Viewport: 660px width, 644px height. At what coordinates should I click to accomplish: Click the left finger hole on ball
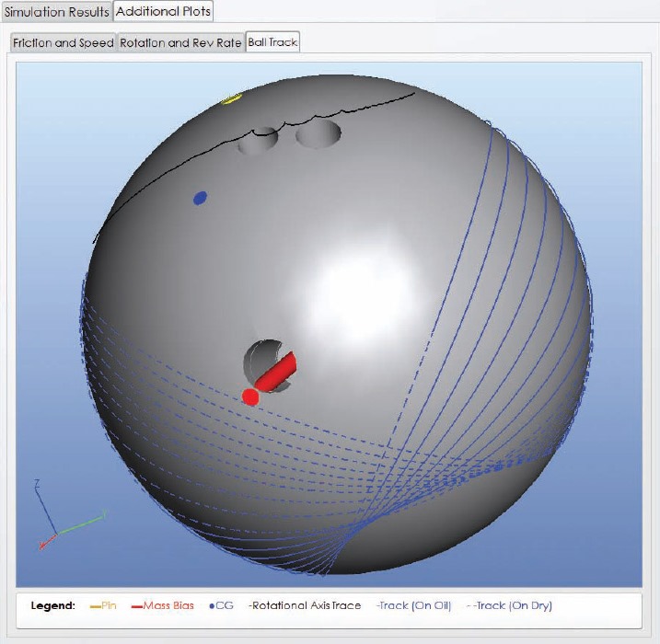[258, 140]
